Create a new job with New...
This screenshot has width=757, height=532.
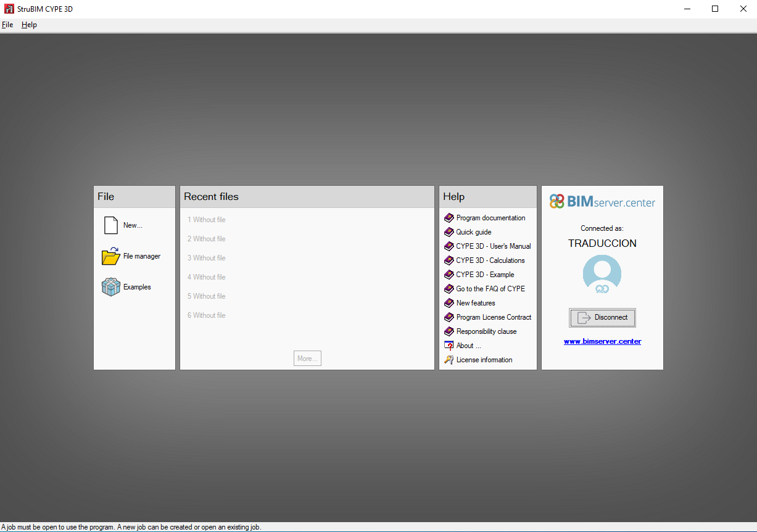point(133,225)
